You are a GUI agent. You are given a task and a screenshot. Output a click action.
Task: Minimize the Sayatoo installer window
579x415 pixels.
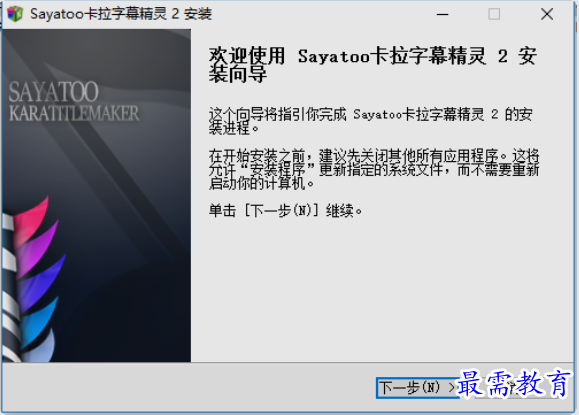(x=442, y=14)
